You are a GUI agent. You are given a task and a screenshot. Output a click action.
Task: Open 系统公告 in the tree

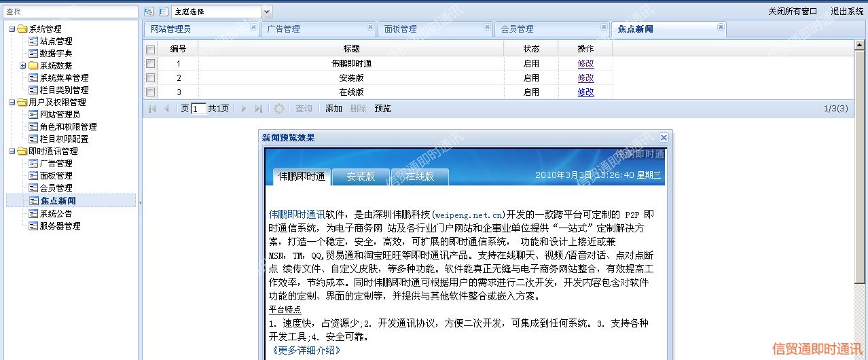click(56, 213)
